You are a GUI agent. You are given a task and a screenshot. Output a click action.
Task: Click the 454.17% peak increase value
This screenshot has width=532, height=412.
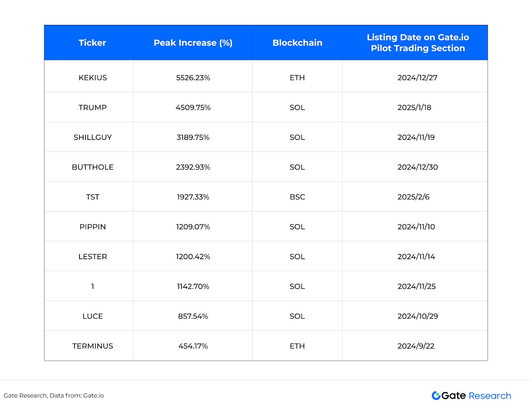click(x=193, y=346)
